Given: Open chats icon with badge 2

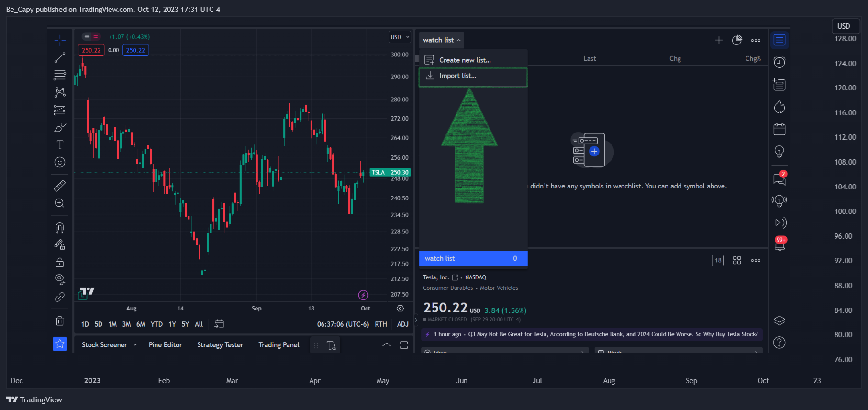Looking at the screenshot, I should click(x=779, y=178).
